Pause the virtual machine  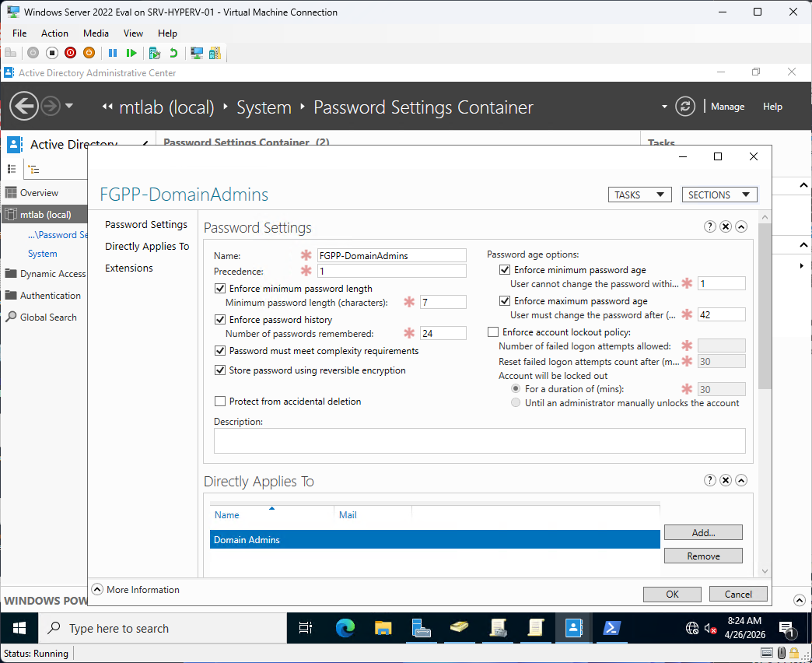tap(112, 53)
